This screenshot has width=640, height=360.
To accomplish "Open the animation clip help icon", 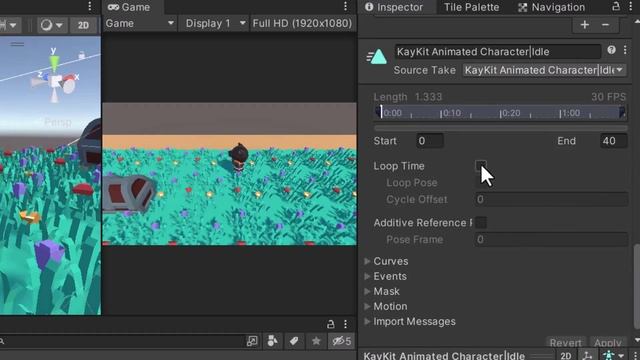I will pyautogui.click(x=611, y=50).
